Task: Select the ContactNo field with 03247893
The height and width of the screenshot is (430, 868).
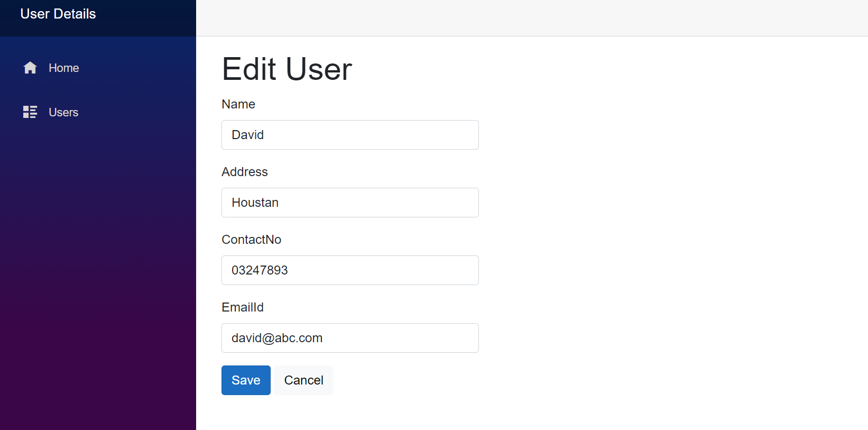Action: 350,270
